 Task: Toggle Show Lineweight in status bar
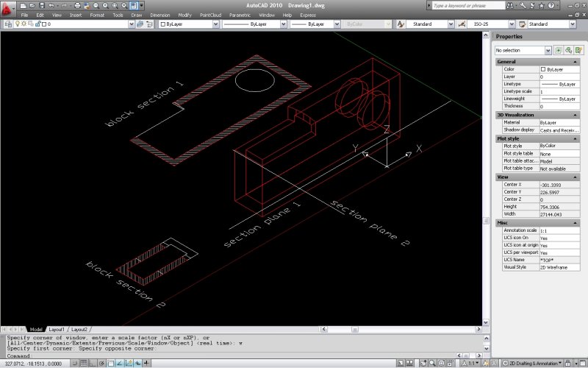click(x=146, y=363)
